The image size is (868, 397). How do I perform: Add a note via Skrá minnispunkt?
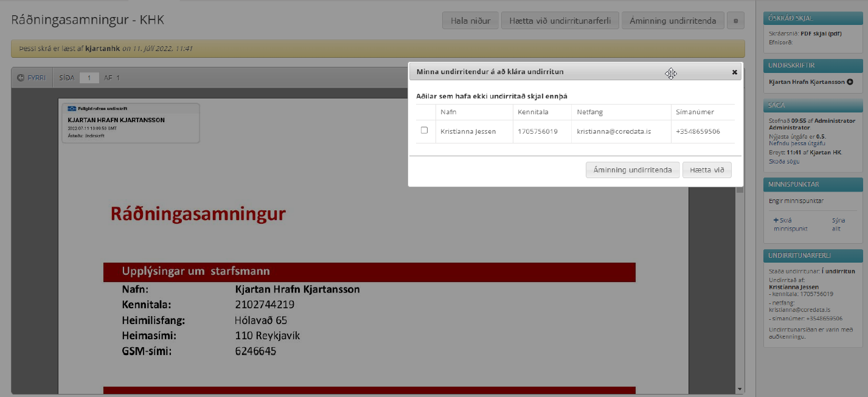click(x=790, y=224)
